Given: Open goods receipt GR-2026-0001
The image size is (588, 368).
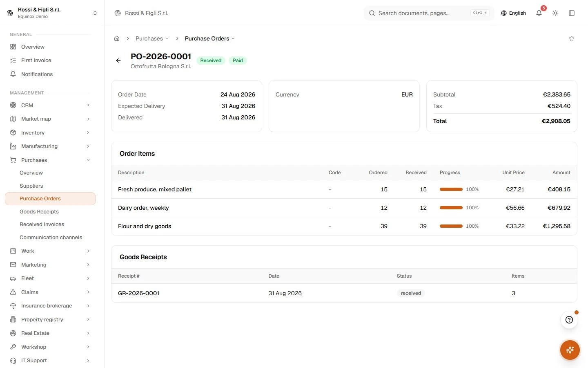Looking at the screenshot, I should [139, 293].
